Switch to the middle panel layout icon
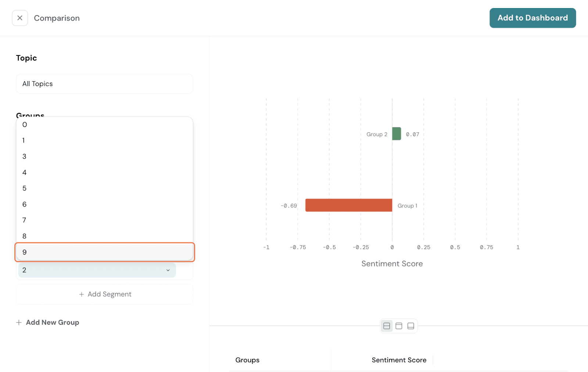The width and height of the screenshot is (588, 372). pyautogui.click(x=399, y=326)
